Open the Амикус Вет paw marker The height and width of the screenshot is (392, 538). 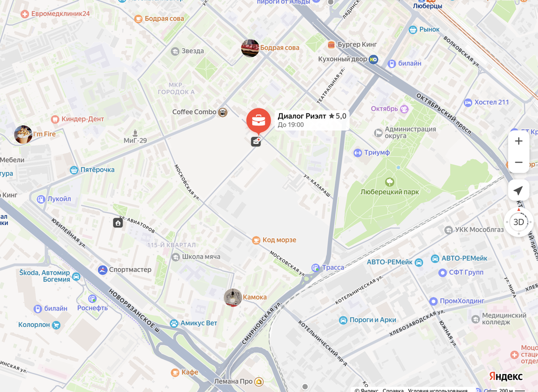(174, 323)
